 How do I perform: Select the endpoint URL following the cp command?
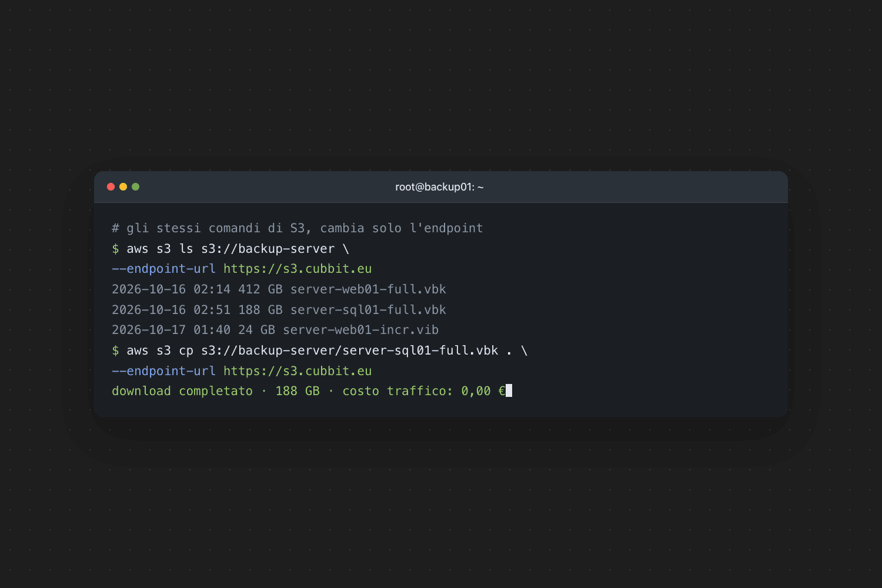click(298, 371)
